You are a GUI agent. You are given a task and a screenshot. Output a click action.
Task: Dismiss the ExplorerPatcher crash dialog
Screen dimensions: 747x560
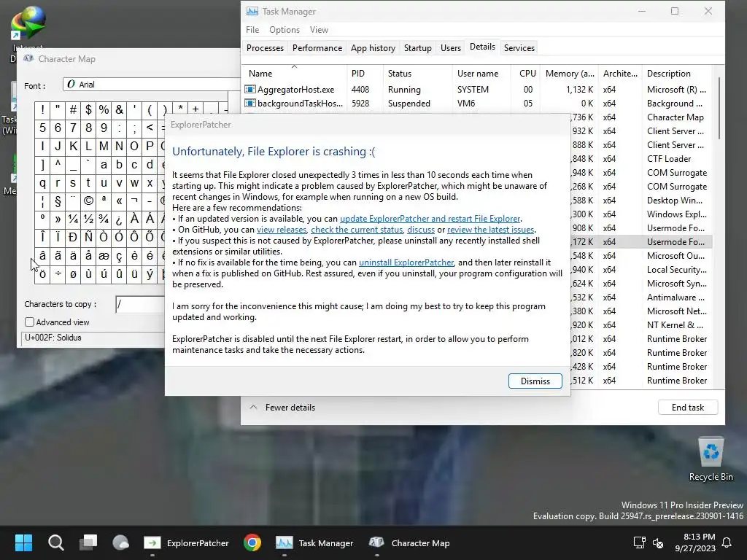click(x=535, y=381)
